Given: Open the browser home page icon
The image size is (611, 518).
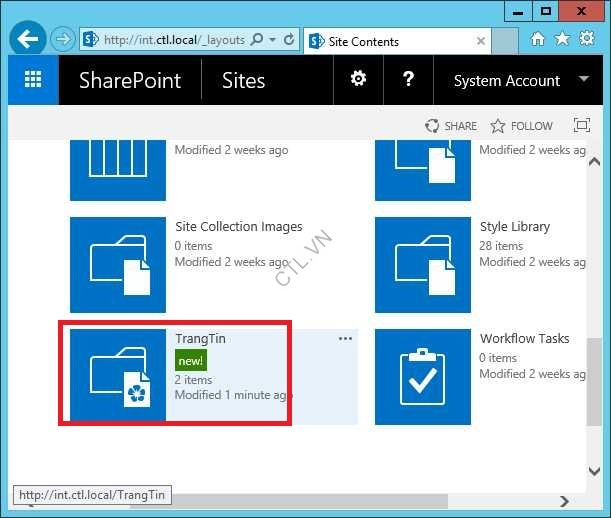Looking at the screenshot, I should (x=538, y=40).
